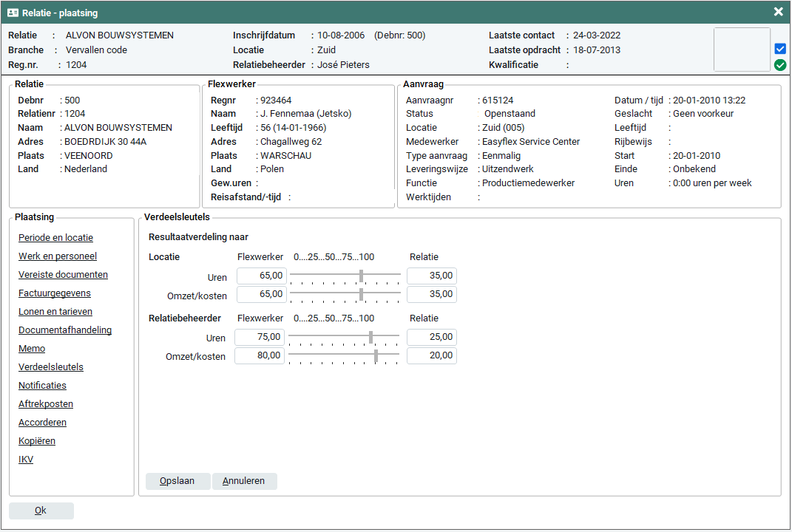Screen dimensions: 792x532
Task: Go to Vereiste documenten
Action: pos(63,275)
